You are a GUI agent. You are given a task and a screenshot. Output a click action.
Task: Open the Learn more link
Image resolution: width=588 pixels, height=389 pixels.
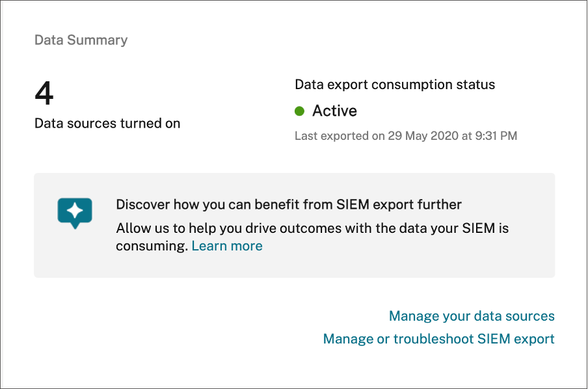227,246
